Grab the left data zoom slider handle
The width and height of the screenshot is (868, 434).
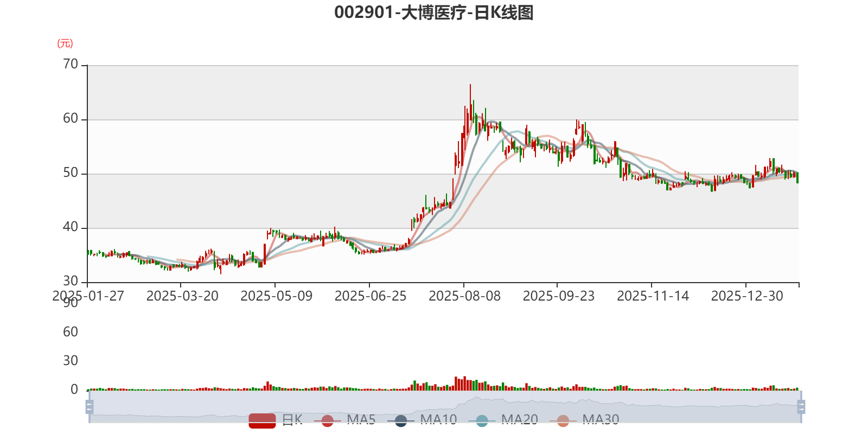(x=90, y=406)
